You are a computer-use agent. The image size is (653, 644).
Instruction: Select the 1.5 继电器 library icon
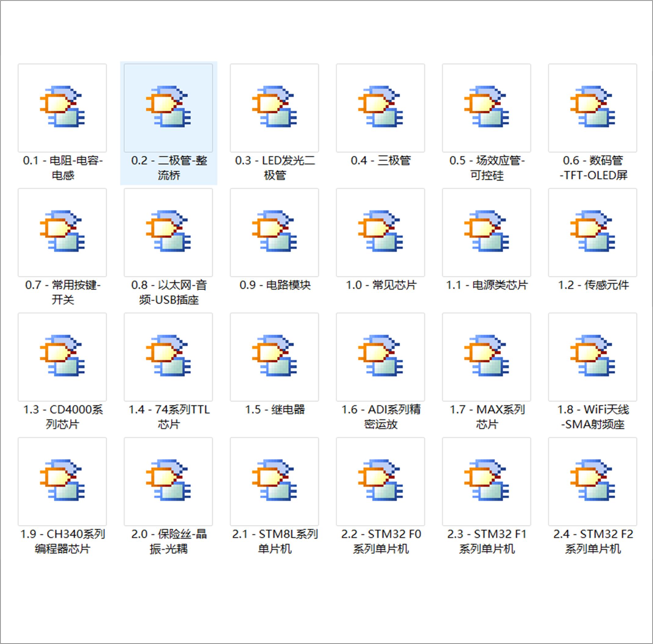[274, 357]
